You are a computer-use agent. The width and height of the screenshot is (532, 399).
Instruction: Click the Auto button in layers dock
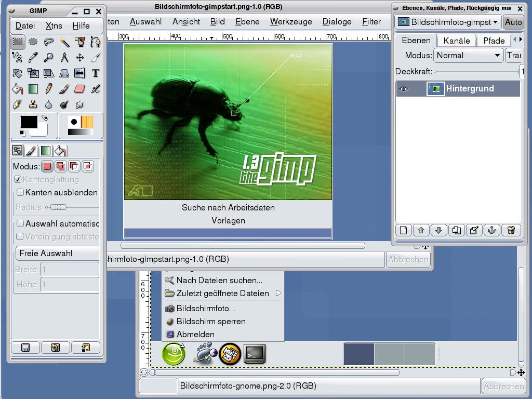[x=513, y=22]
